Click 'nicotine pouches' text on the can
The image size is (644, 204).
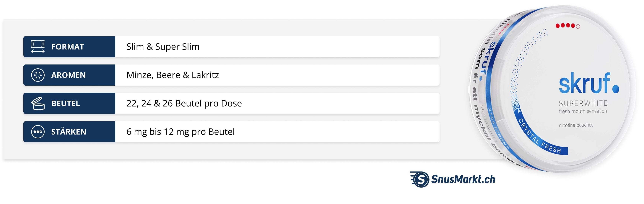click(x=576, y=125)
